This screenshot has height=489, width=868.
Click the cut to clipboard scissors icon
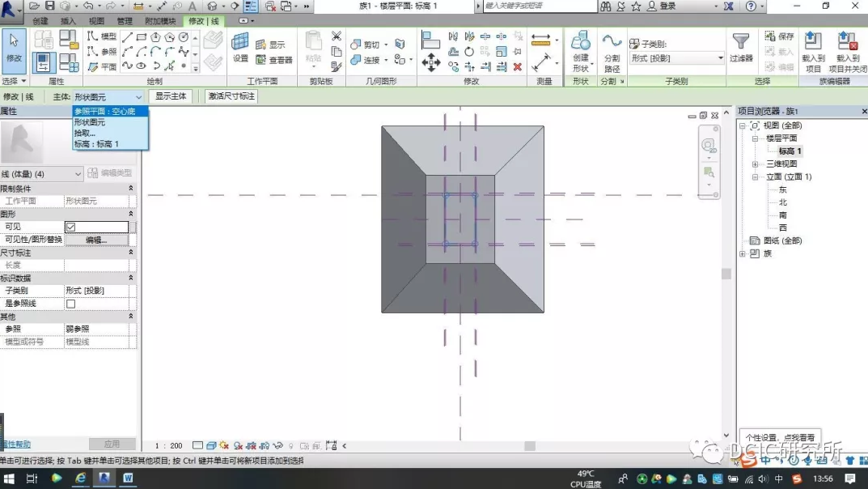[336, 36]
